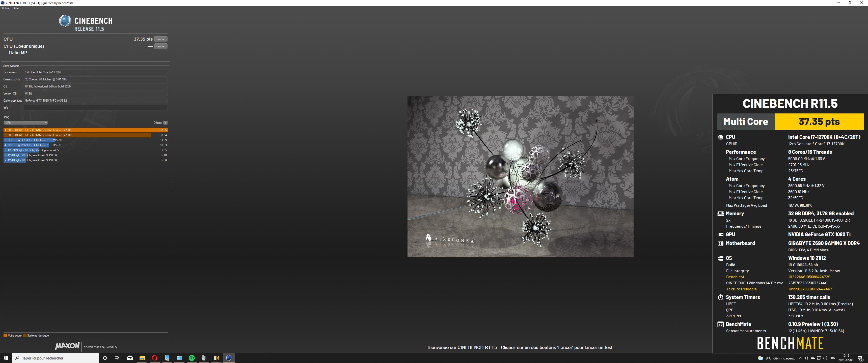The height and width of the screenshot is (363, 868).
Task: Open Task View on taskbar
Action: coord(117,358)
